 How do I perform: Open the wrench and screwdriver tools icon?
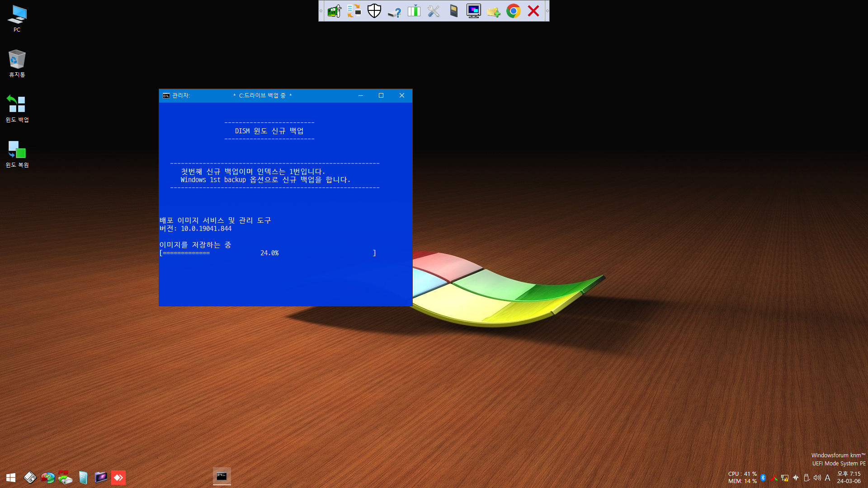[434, 11]
